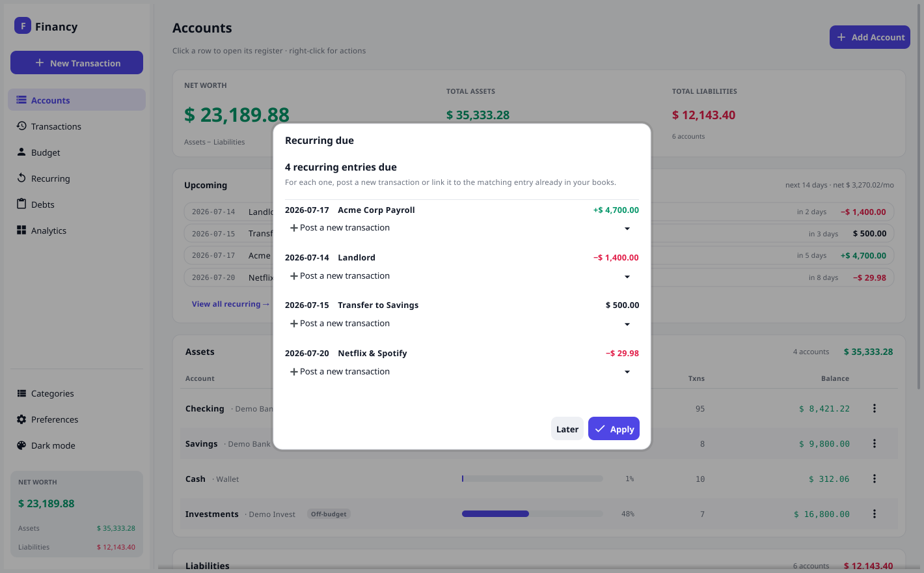
Task: Click the Total Assets value $ 35,333.28
Action: click(x=478, y=115)
